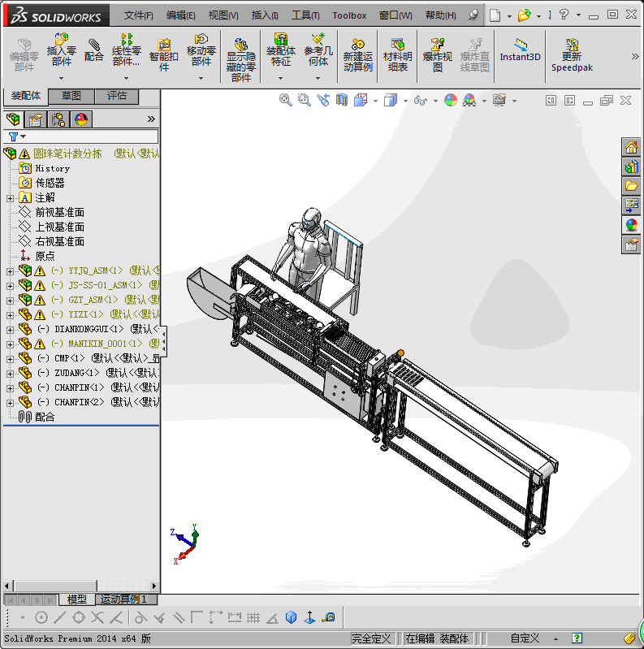The image size is (644, 649).
Task: Click Previous View icon
Action: pos(323,100)
